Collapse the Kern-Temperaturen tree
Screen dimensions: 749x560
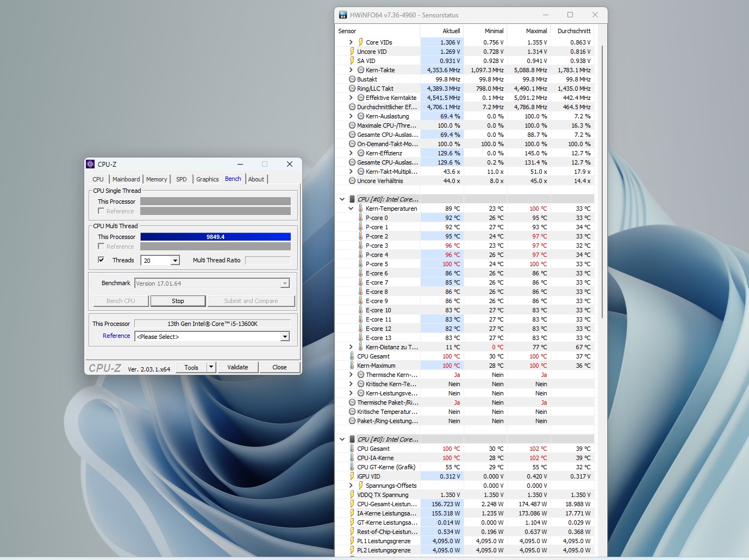coord(351,208)
